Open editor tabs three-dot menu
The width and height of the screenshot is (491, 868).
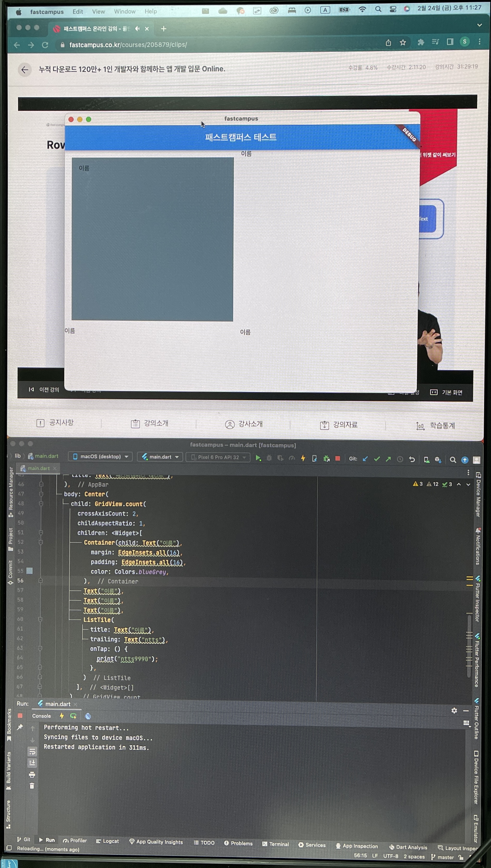468,472
